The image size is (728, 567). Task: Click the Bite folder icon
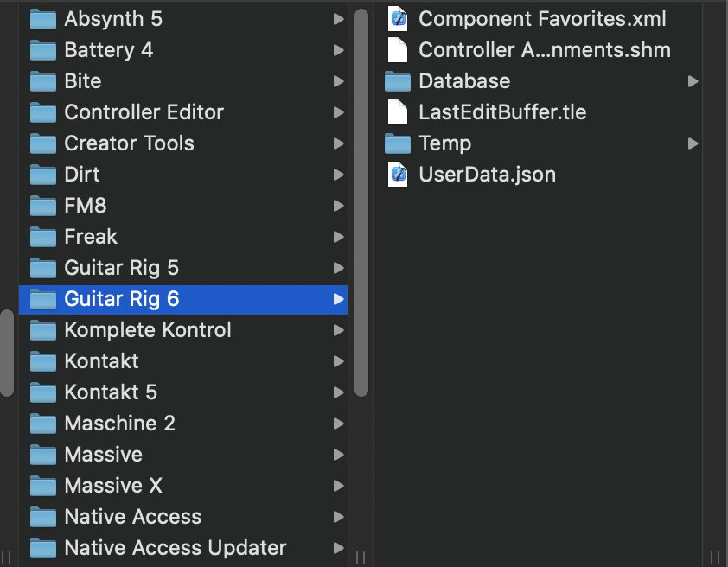coord(43,81)
